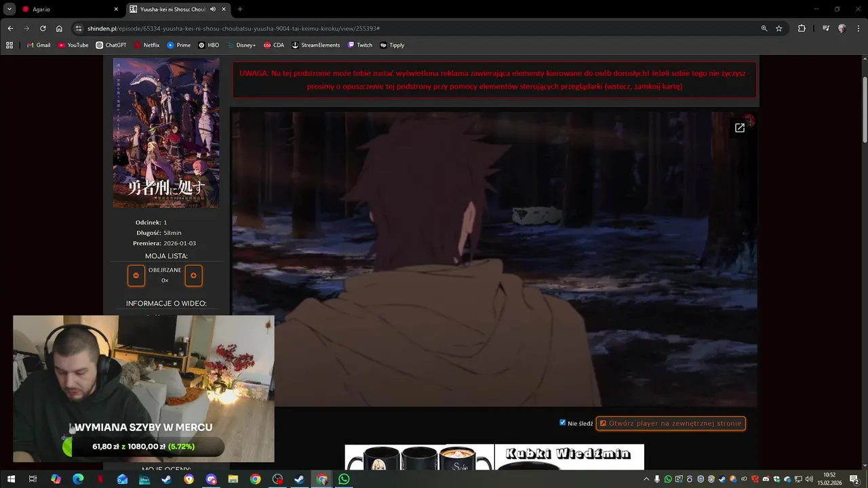This screenshot has height=488, width=868.
Task: Open Netflix app on the taskbar
Action: (100, 479)
